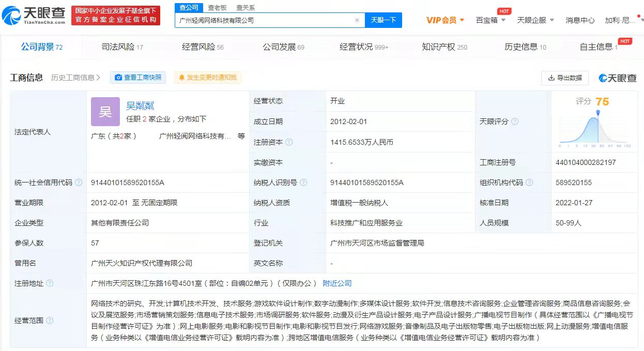
Task: Open help icon beside 统一社会信用代码
Action: [79, 182]
